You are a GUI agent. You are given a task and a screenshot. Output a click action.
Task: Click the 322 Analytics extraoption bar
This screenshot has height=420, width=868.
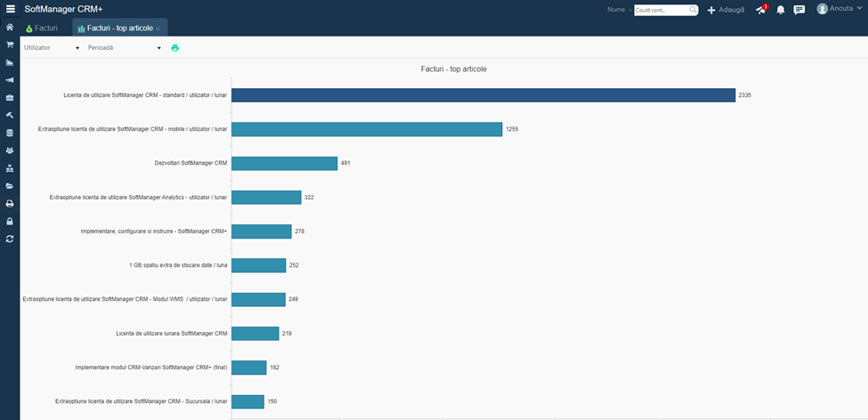pos(266,197)
